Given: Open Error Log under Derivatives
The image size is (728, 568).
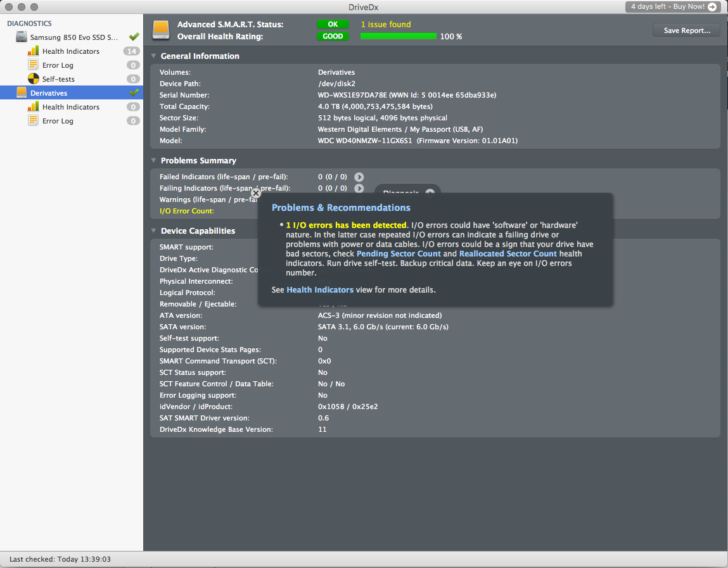Looking at the screenshot, I should (72, 121).
